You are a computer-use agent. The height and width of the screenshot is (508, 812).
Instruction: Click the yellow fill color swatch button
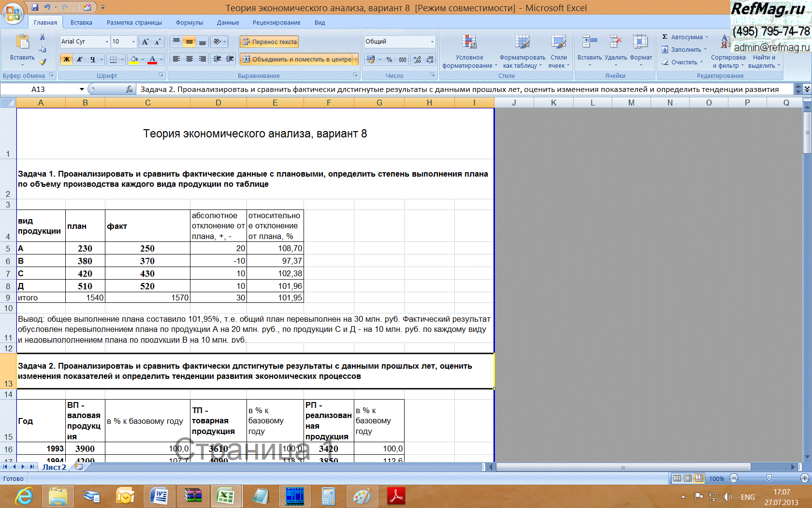click(134, 60)
